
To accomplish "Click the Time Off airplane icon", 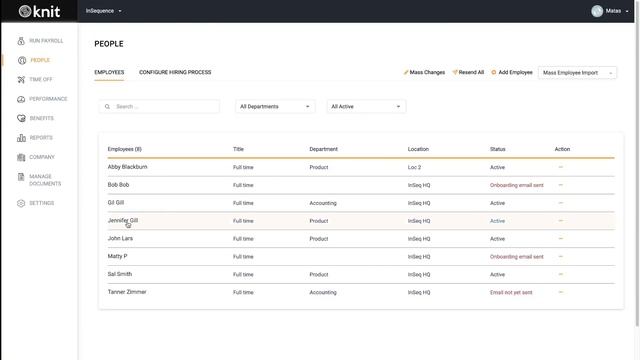I will click(x=21, y=80).
